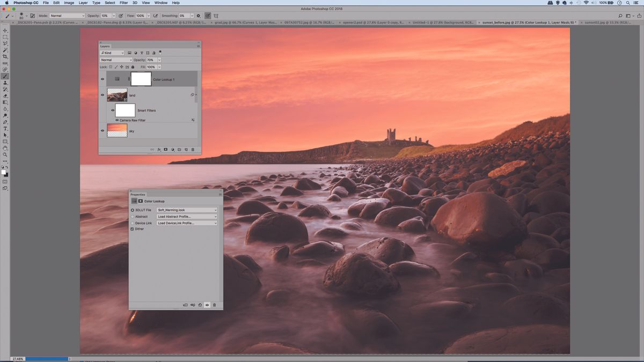
Task: Click the Filter for type layers icon
Action: coord(141,53)
